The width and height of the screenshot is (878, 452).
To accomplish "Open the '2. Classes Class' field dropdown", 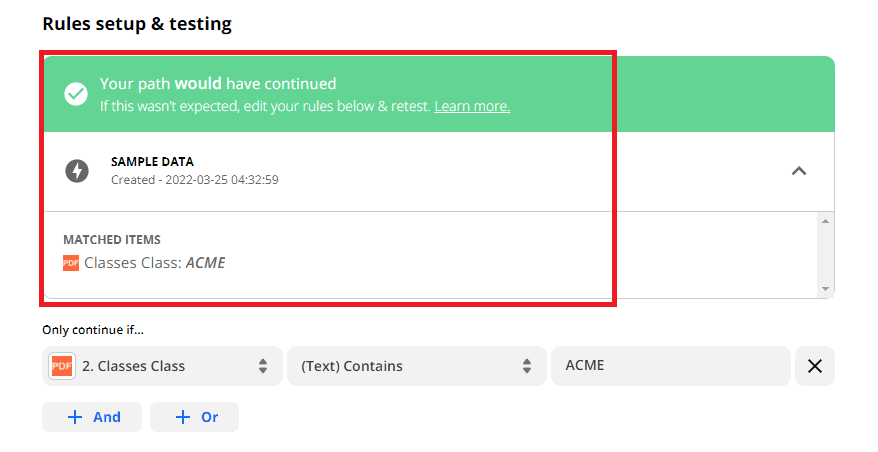I will 162,366.
